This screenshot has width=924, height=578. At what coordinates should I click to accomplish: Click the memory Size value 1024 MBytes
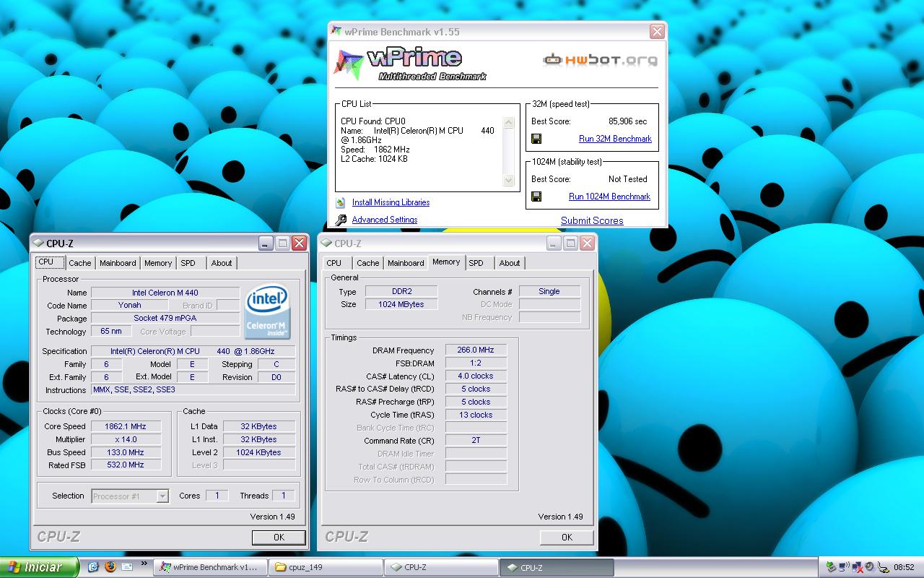pos(401,304)
